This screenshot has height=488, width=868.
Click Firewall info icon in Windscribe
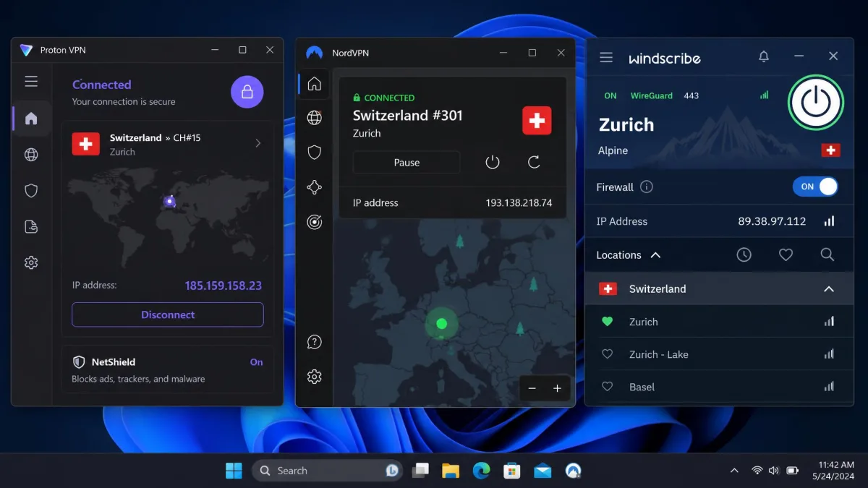click(x=647, y=187)
